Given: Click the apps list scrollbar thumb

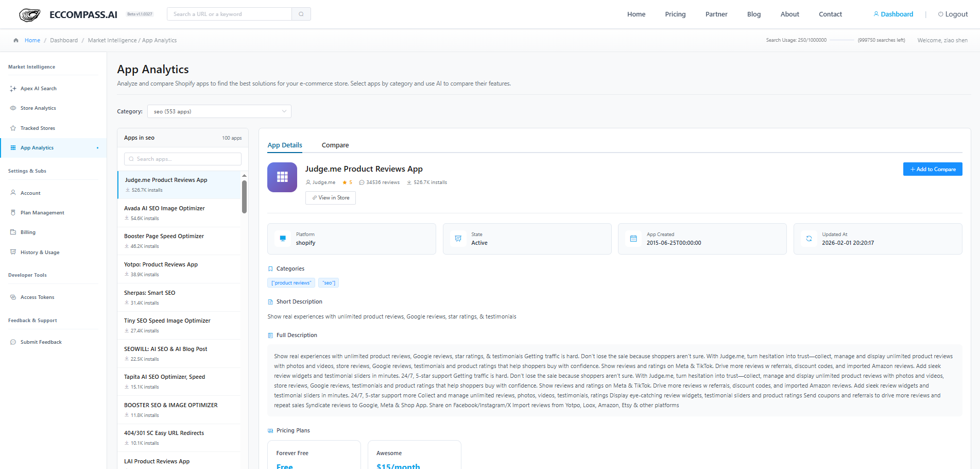Looking at the screenshot, I should [x=244, y=196].
